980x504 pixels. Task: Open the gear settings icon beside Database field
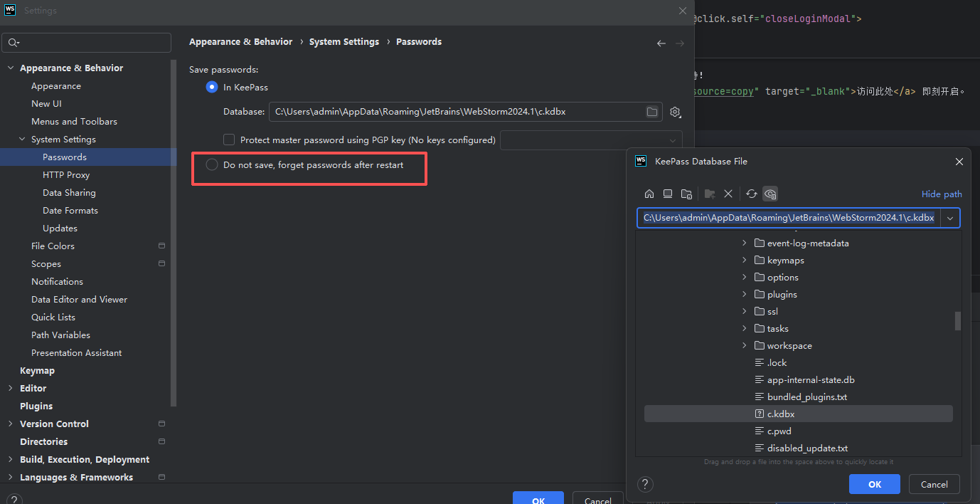coord(676,112)
